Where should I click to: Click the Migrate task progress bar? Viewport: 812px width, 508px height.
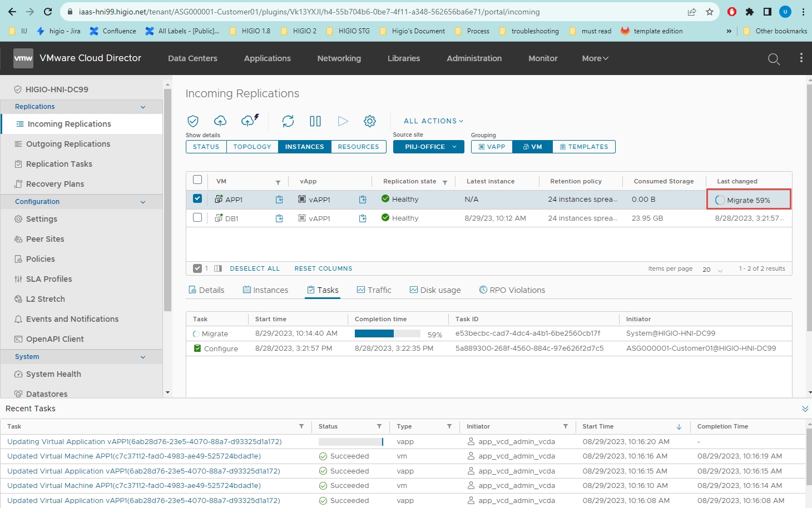[x=387, y=333]
